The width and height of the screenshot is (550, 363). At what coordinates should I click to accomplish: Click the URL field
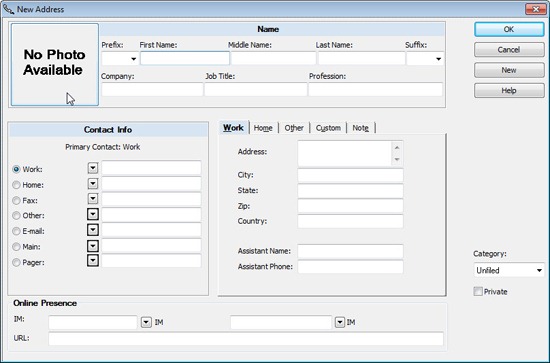click(246, 339)
